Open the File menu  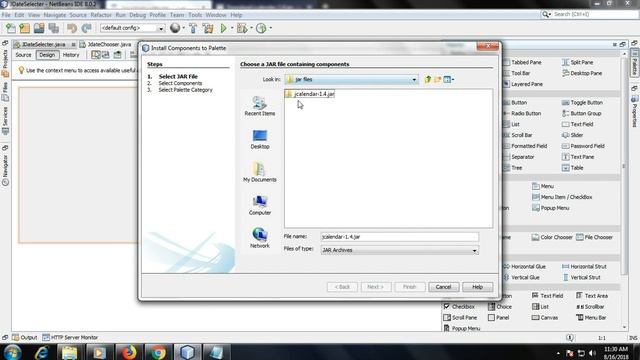(6, 15)
